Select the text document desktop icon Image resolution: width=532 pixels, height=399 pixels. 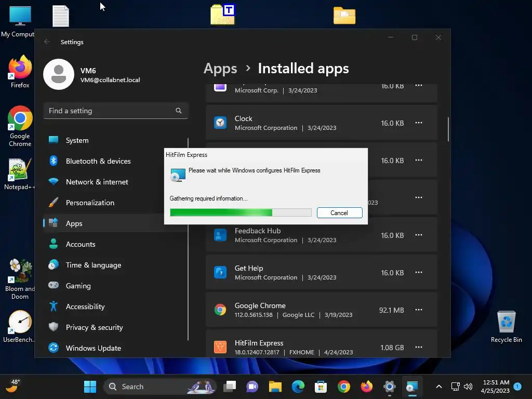[61, 16]
